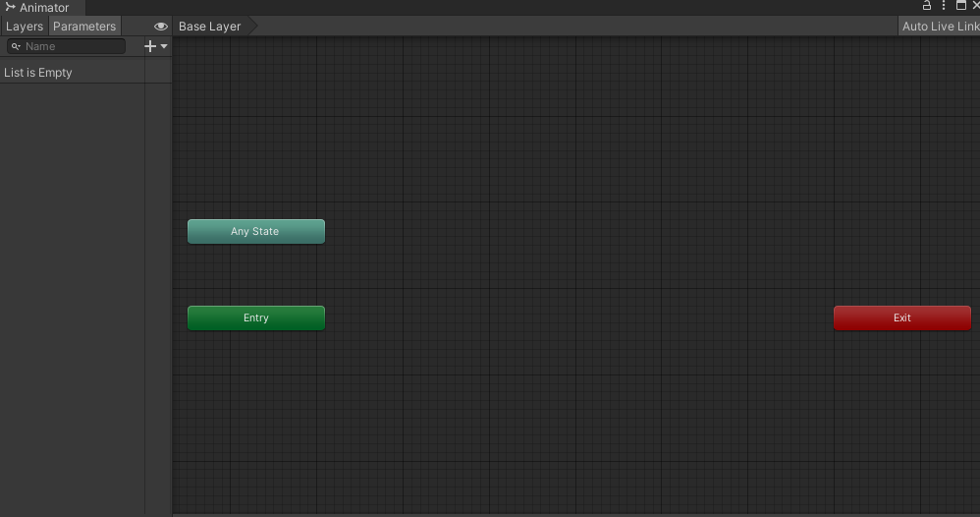The width and height of the screenshot is (980, 517).
Task: Select the green Entry node
Action: tap(256, 317)
